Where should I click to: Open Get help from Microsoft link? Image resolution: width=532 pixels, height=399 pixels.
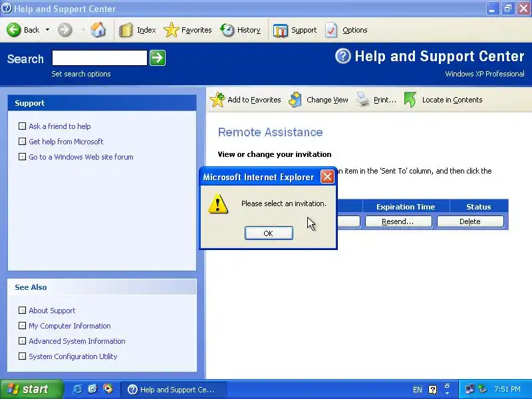[x=66, y=142]
